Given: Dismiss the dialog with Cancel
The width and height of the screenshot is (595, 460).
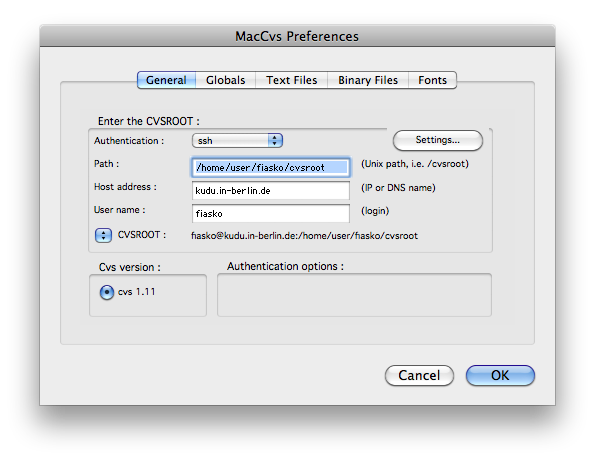Looking at the screenshot, I should tap(419, 375).
